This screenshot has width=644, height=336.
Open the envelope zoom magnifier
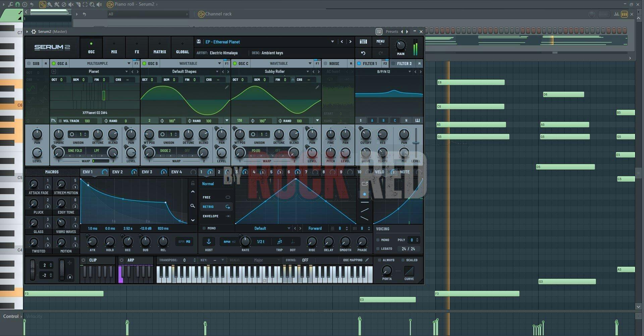[193, 206]
